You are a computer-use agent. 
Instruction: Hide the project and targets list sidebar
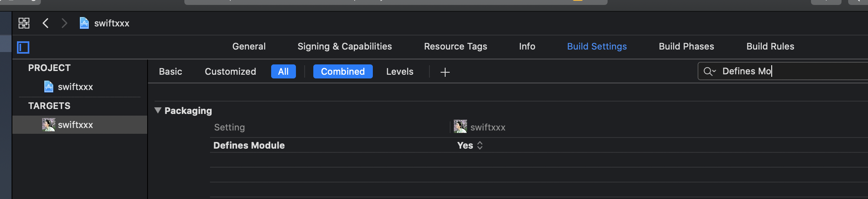point(23,47)
